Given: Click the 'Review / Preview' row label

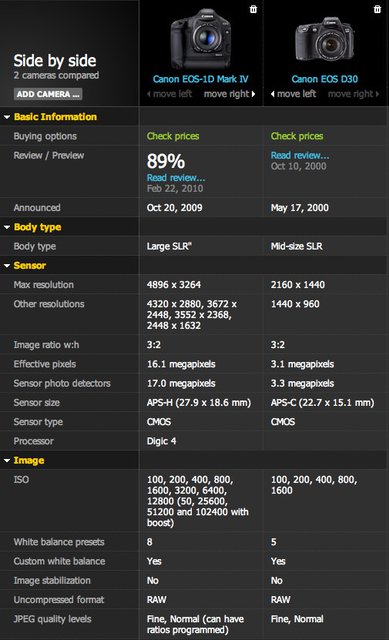Looking at the screenshot, I should pyautogui.click(x=49, y=155).
